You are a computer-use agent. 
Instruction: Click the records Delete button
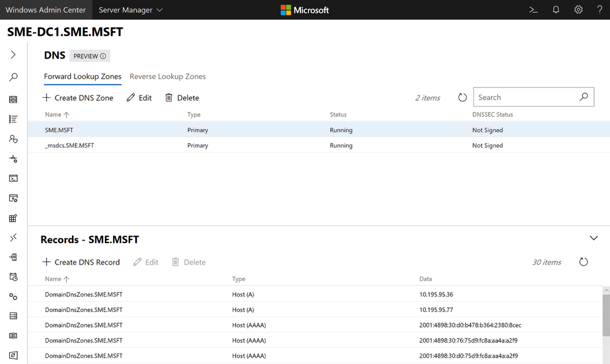pos(189,262)
